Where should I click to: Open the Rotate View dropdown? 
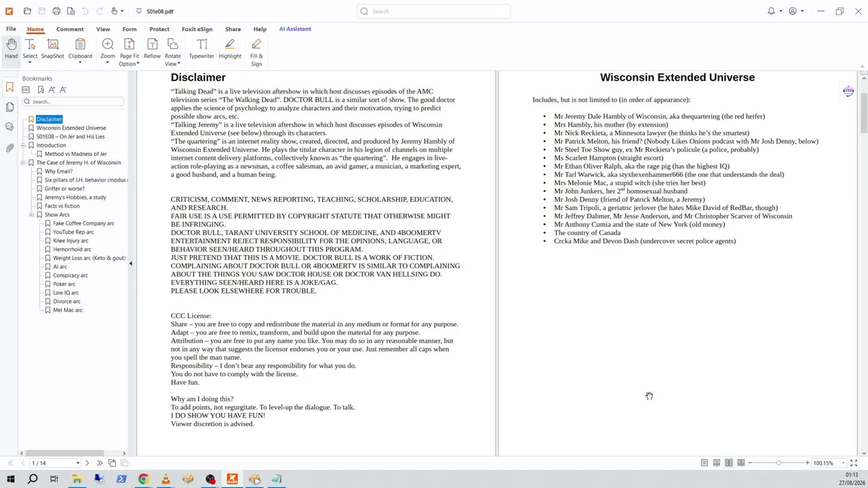178,64
